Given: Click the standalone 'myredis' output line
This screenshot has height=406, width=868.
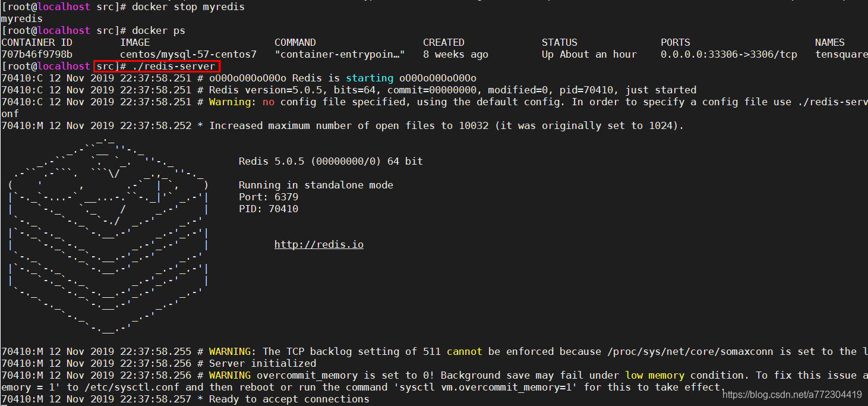Looking at the screenshot, I should (22, 18).
